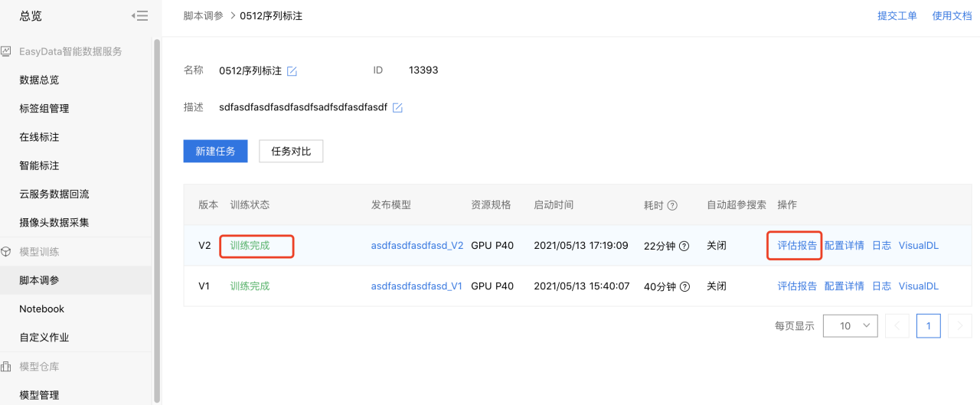Click GPU P40 in the V2 row
The width and height of the screenshot is (980, 405).
(x=492, y=246)
